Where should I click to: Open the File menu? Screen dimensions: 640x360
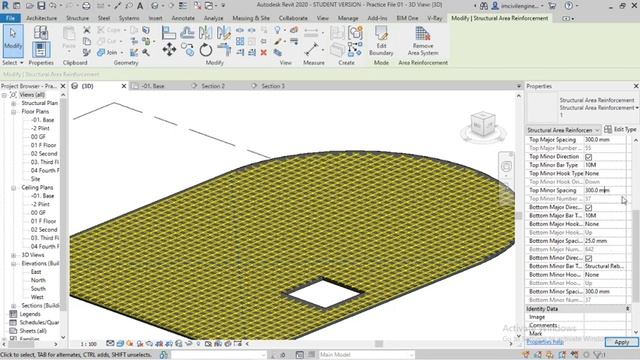[10, 18]
